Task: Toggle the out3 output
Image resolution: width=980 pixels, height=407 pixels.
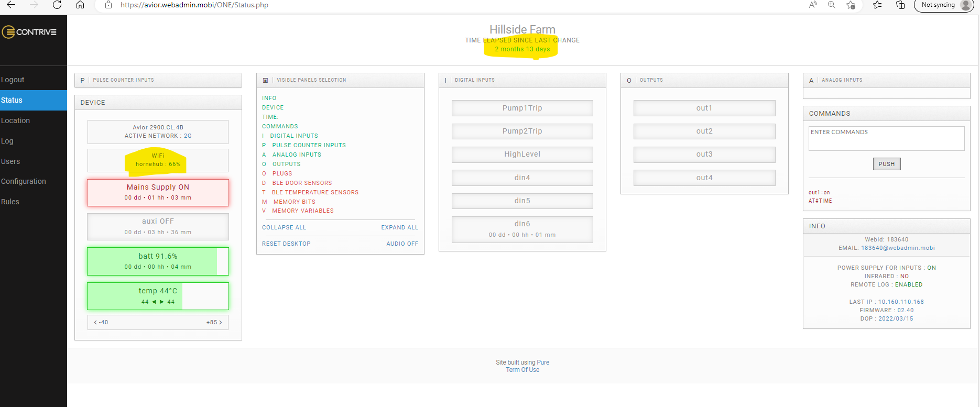Action: tap(704, 155)
